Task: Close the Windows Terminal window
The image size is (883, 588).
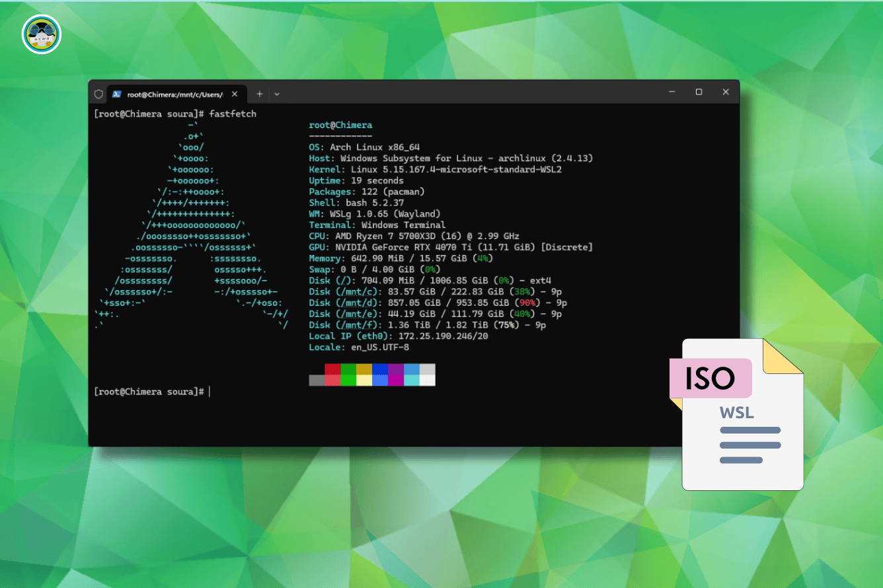Action: coord(726,92)
